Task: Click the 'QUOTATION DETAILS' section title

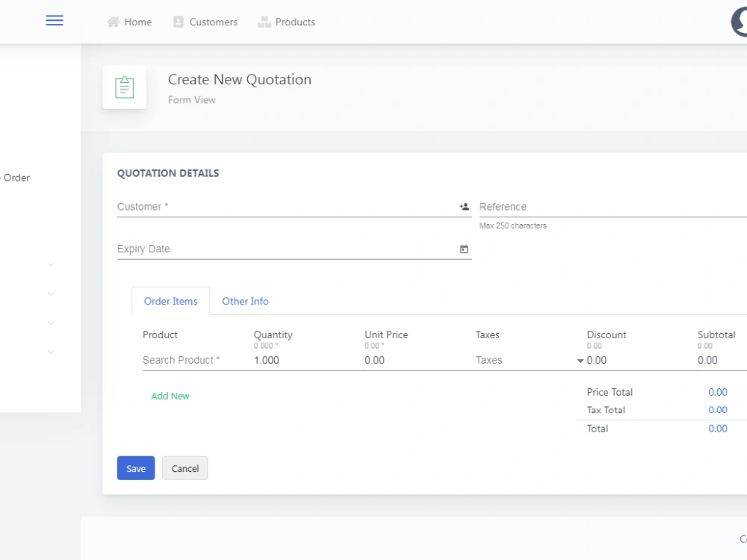Action: [x=168, y=173]
